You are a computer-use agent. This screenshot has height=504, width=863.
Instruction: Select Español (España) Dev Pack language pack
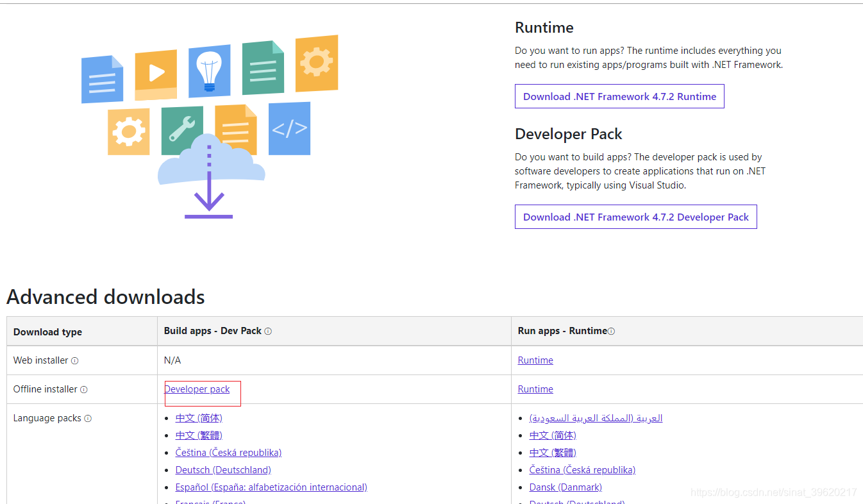[x=271, y=487]
